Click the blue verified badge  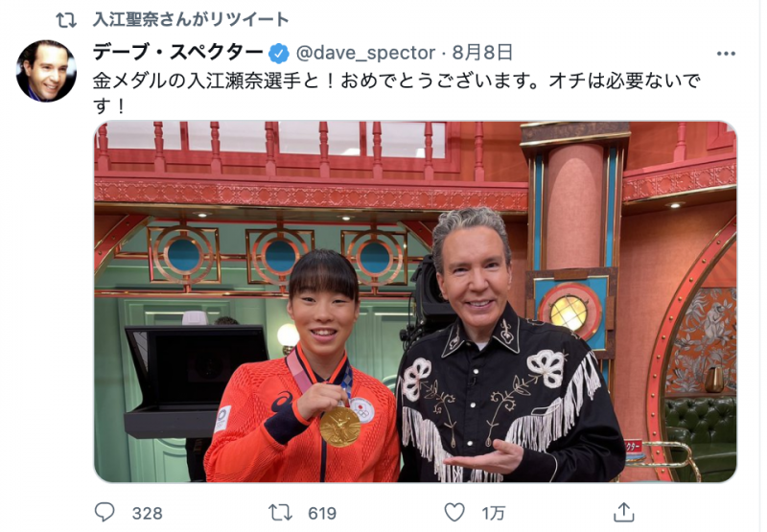279,54
